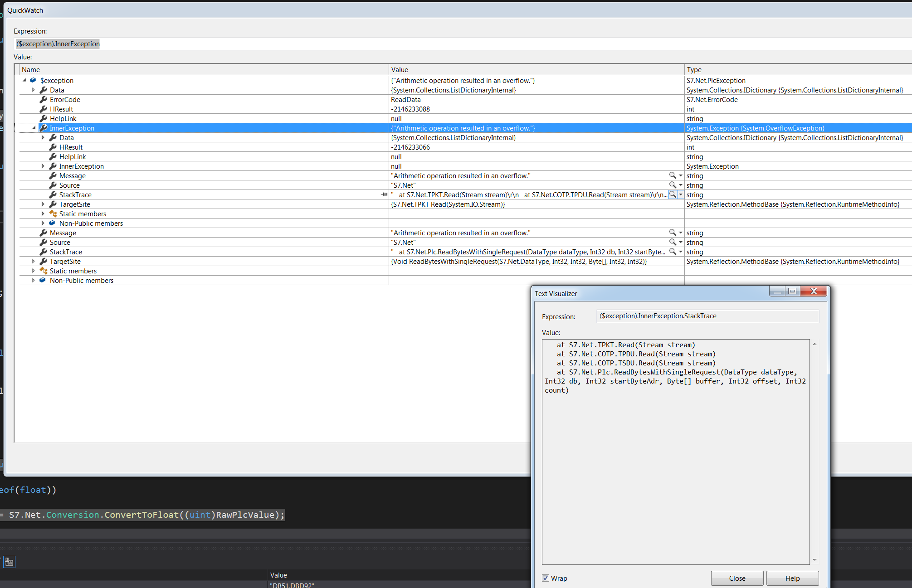This screenshot has height=588, width=912.
Task: Expand the nested TargetSite node
Action: click(x=43, y=204)
